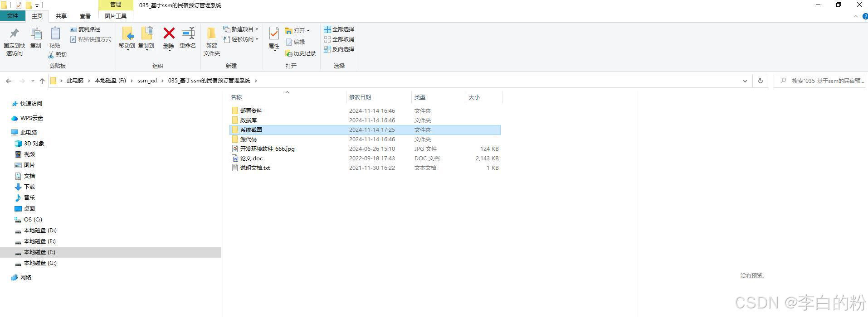Delete the selected item with red X
The width and height of the screenshot is (868, 317).
(169, 38)
